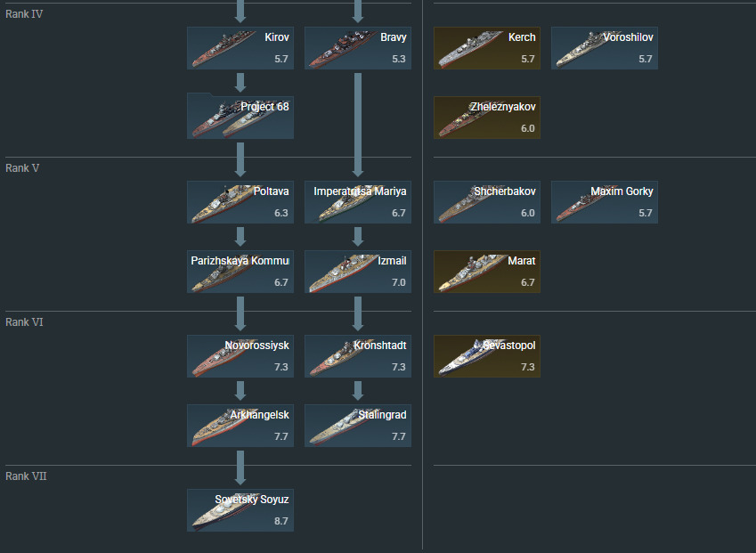756x553 pixels.
Task: Select the Parizhskaya Kommuna battleship
Action: [x=240, y=272]
